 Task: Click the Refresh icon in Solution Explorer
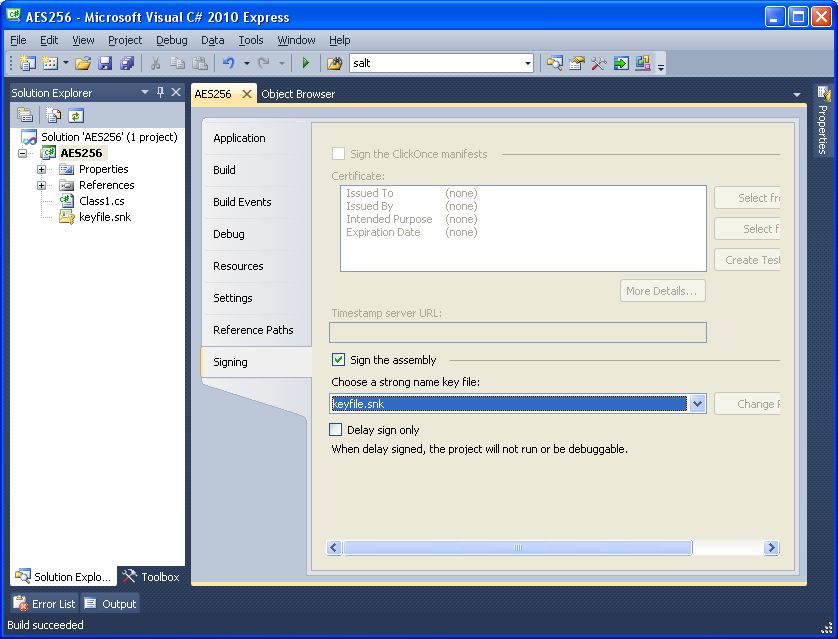point(76,115)
